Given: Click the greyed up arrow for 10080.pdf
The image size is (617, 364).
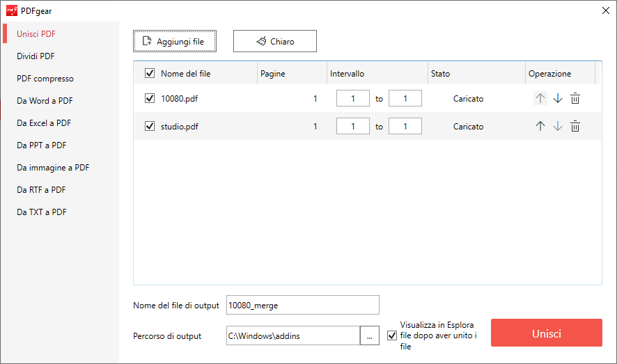Looking at the screenshot, I should click(x=540, y=99).
